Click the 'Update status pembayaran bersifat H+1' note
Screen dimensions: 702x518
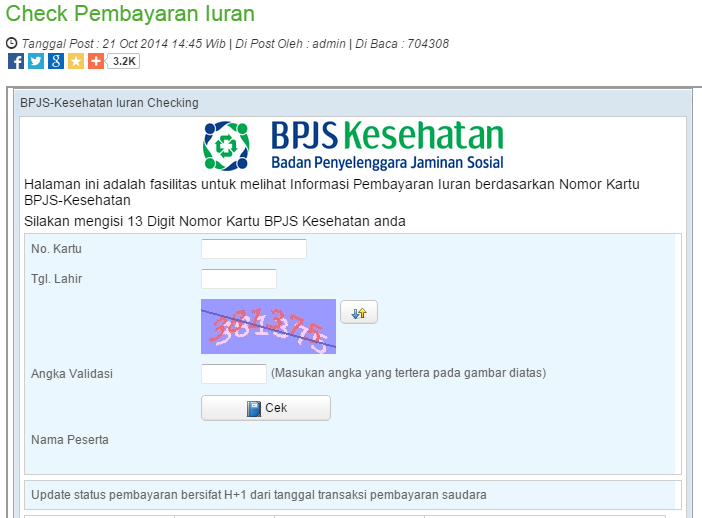click(259, 495)
